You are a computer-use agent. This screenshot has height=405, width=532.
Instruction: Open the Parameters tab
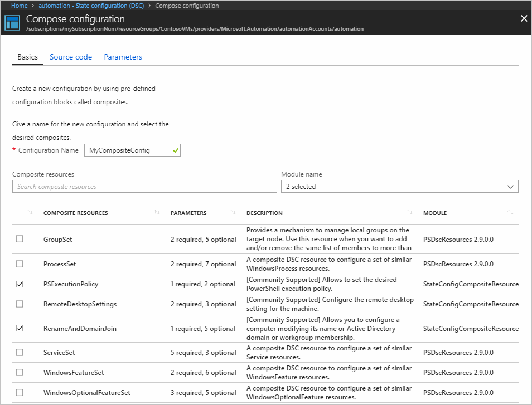tap(123, 57)
